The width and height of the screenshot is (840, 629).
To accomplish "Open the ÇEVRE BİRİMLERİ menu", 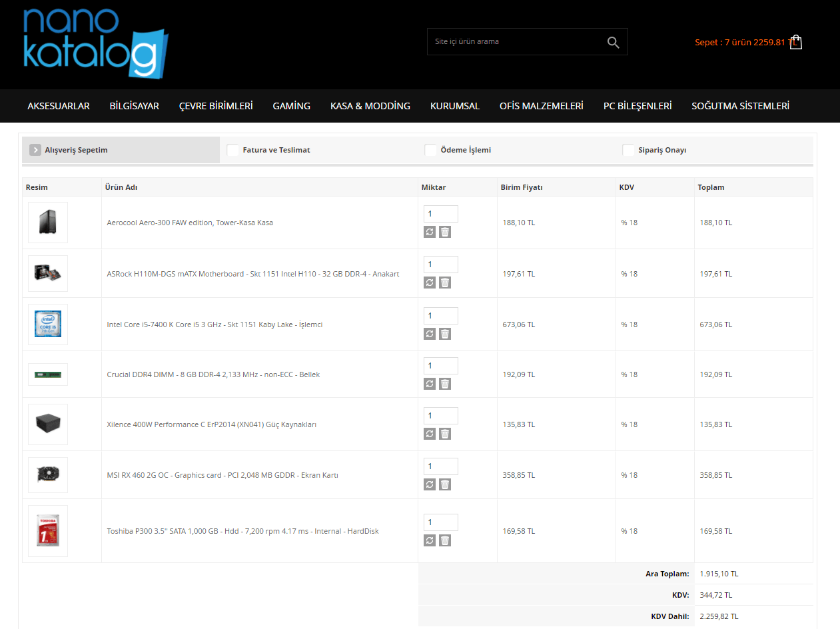I will tap(216, 106).
